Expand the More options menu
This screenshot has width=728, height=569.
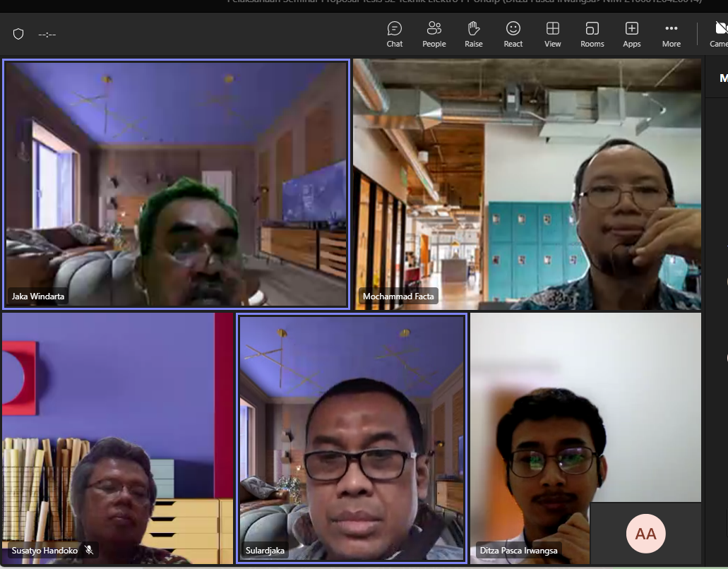click(x=671, y=34)
